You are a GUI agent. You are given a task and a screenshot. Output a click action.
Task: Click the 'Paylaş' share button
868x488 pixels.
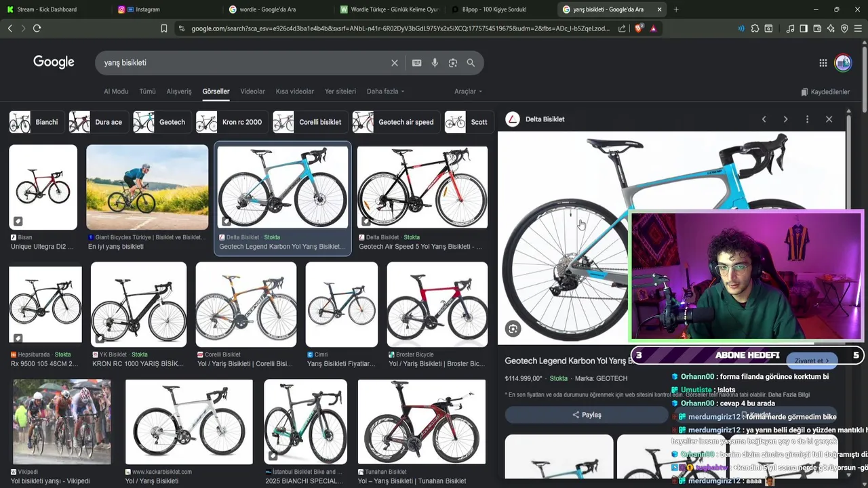pyautogui.click(x=587, y=415)
